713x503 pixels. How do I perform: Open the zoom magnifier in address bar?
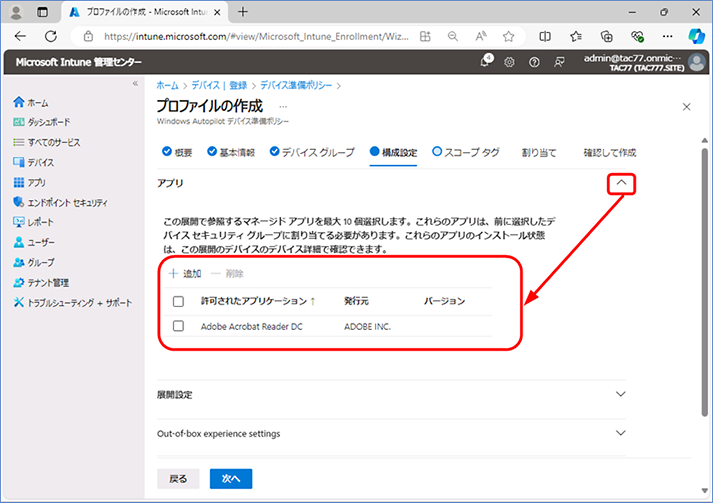coord(452,36)
